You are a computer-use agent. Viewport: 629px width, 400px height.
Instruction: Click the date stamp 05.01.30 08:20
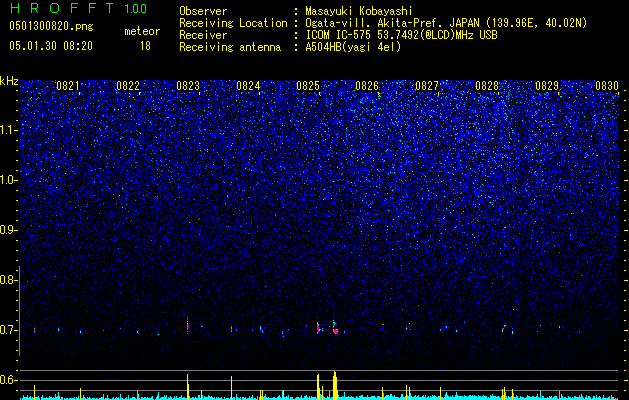click(x=51, y=46)
